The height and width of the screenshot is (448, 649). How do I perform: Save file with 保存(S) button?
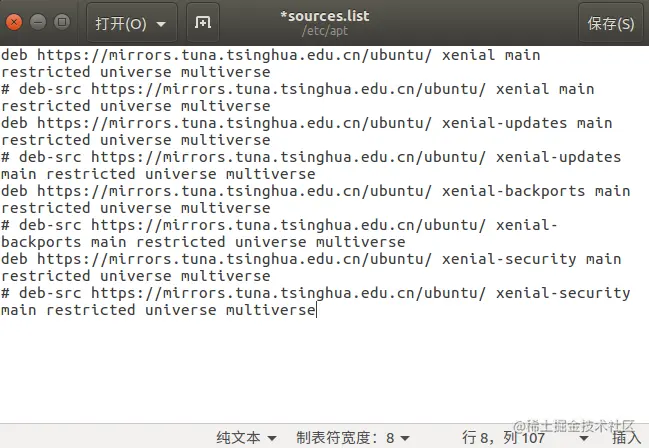pyautogui.click(x=611, y=23)
